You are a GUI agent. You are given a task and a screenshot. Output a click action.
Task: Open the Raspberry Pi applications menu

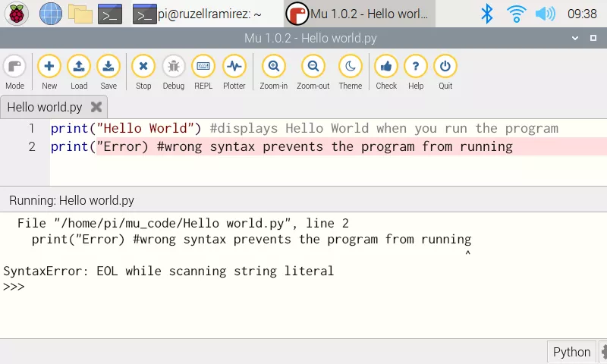(x=17, y=13)
